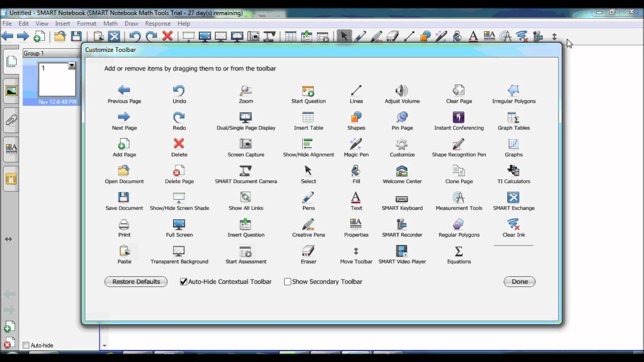Select the Clear Ink icon in dialog

(513, 224)
